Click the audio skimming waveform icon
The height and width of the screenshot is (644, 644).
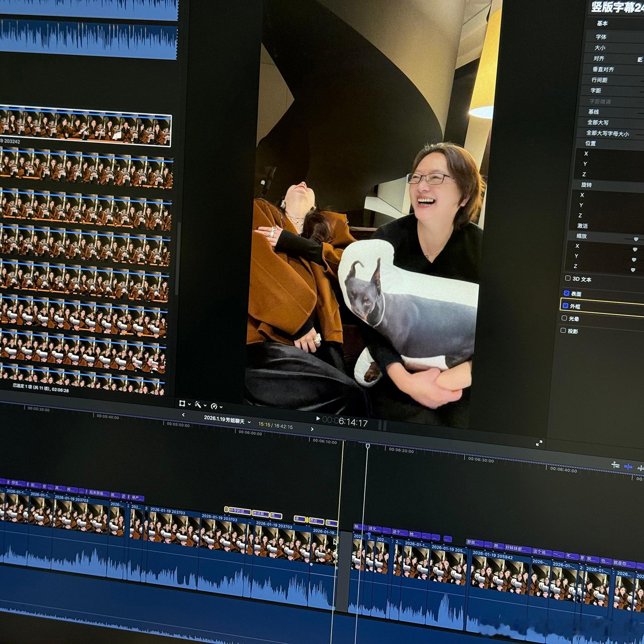[x=640, y=468]
